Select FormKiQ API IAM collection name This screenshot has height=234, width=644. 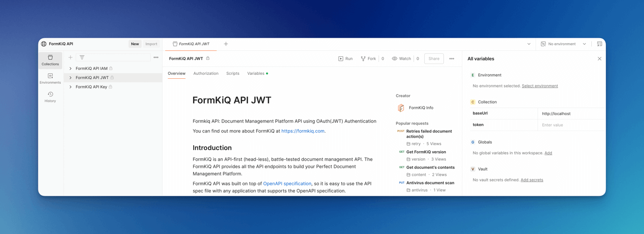click(92, 68)
